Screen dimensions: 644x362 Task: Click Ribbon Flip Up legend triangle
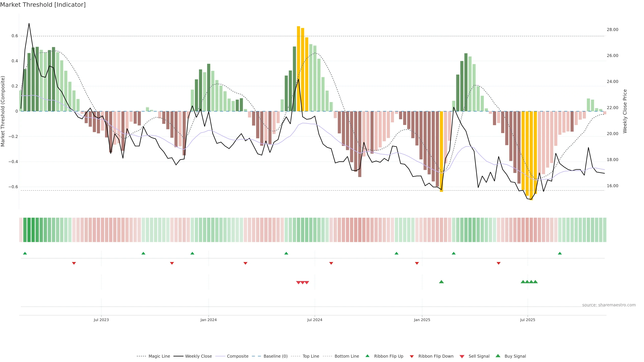click(x=367, y=356)
